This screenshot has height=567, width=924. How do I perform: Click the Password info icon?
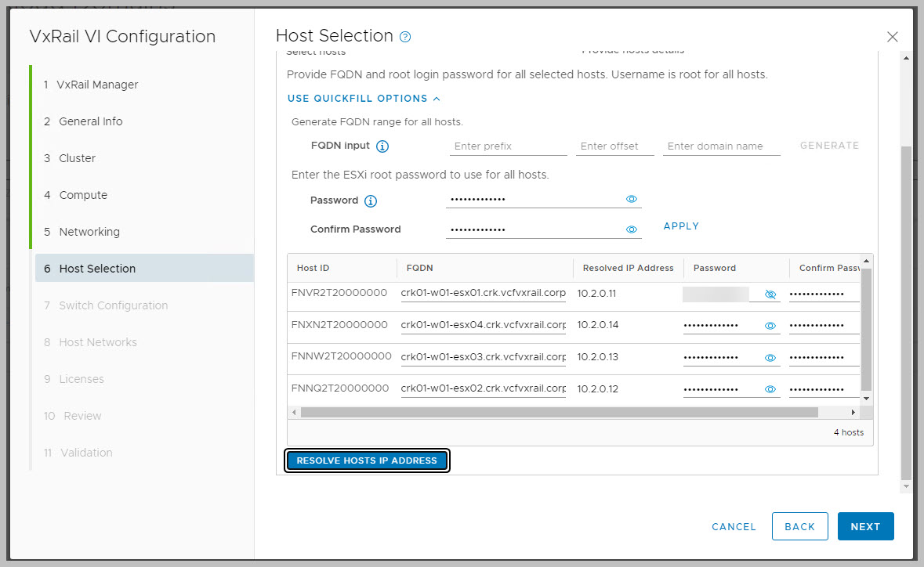(371, 201)
